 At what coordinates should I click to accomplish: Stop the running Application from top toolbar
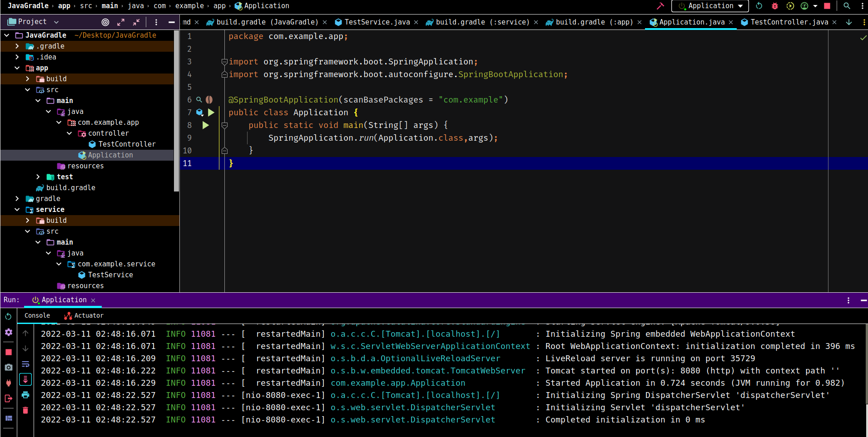point(827,6)
